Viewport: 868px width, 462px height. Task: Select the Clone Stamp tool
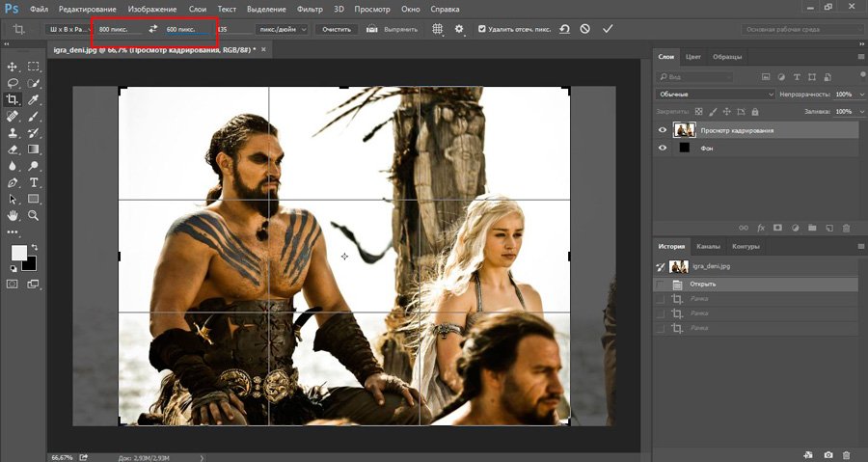pyautogui.click(x=13, y=133)
